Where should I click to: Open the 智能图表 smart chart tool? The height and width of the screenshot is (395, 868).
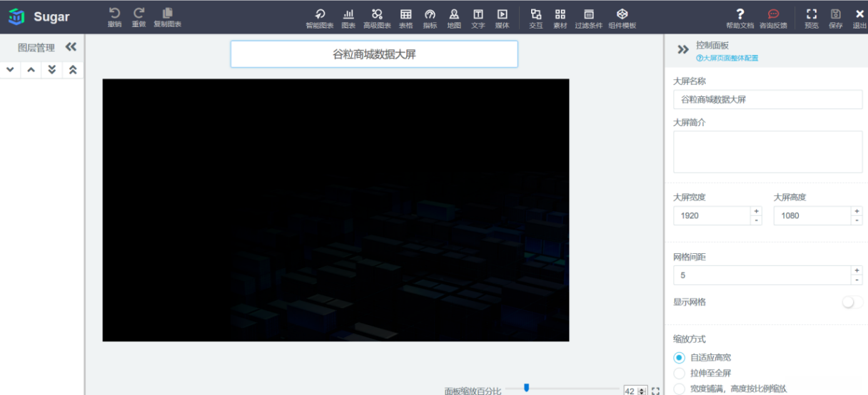click(320, 19)
